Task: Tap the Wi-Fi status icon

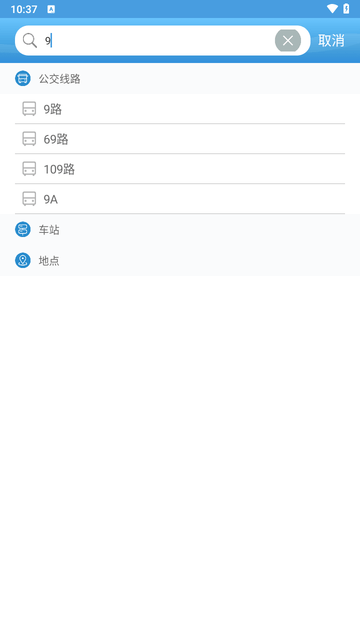Action: [332, 9]
